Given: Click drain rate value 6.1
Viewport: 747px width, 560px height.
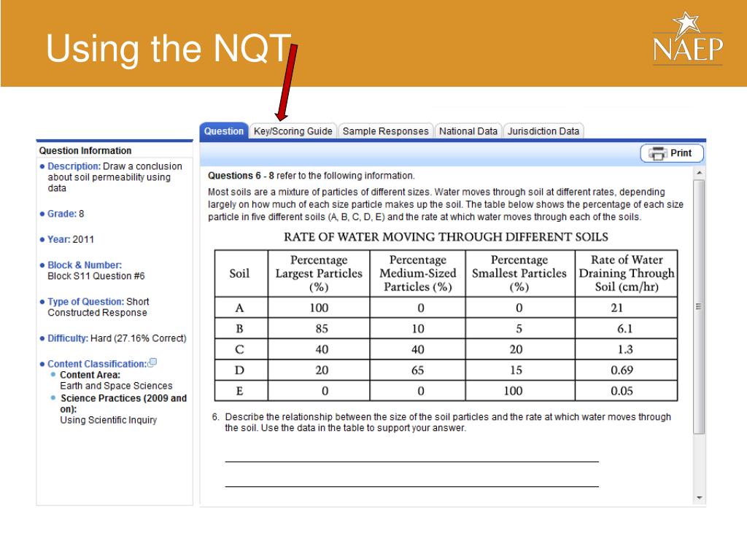Looking at the screenshot, I should coord(624,329).
